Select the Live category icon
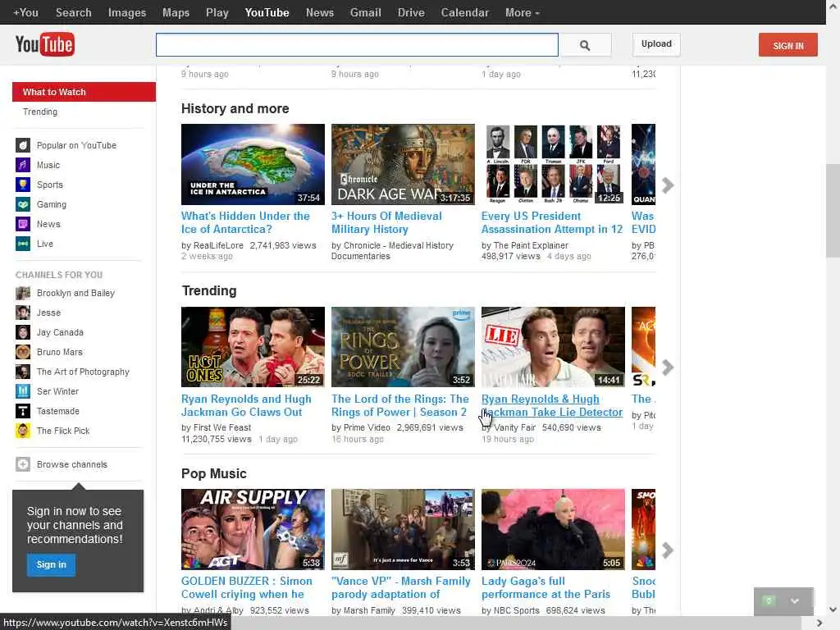Image resolution: width=840 pixels, height=630 pixels. (x=22, y=244)
